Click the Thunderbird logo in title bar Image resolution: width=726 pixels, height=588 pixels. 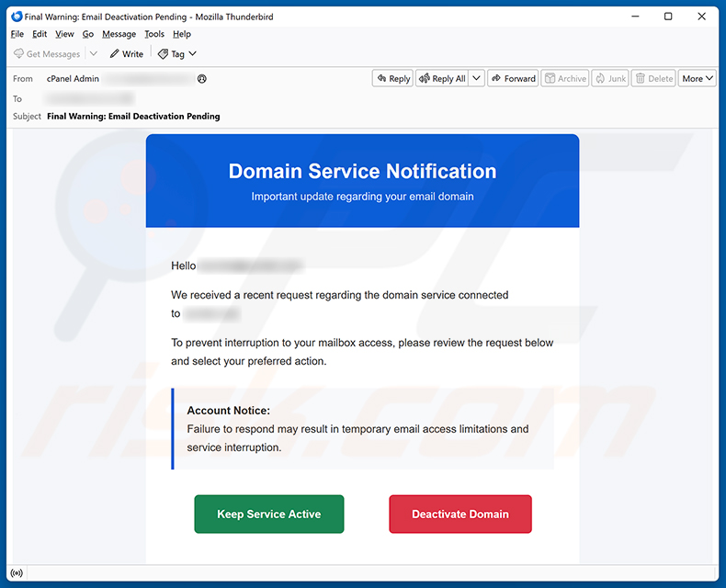[17, 17]
